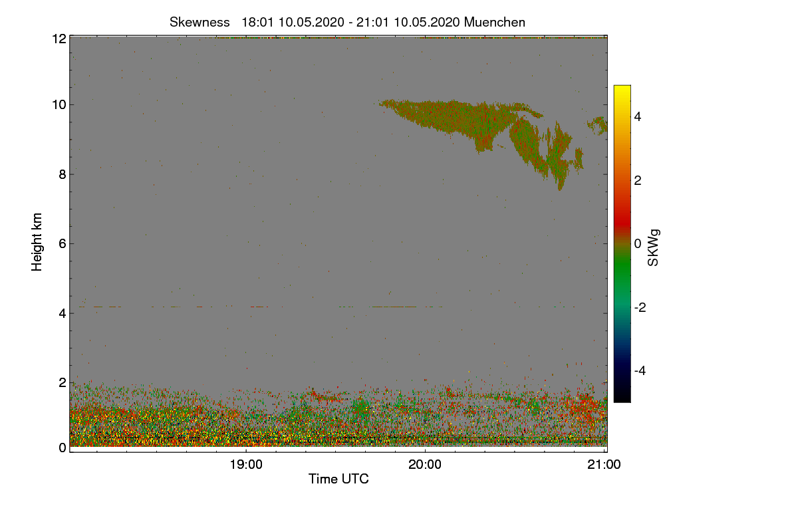Click the colorbar value 2 label
798x532 pixels.
point(638,180)
